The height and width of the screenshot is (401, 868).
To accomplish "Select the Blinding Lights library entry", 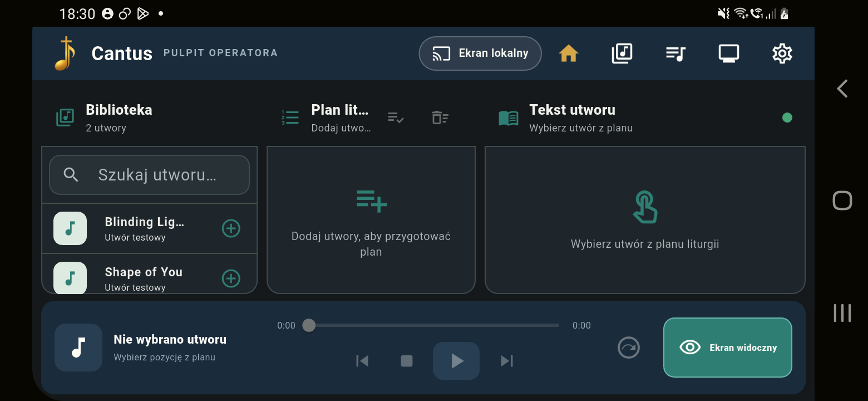I will (x=149, y=228).
